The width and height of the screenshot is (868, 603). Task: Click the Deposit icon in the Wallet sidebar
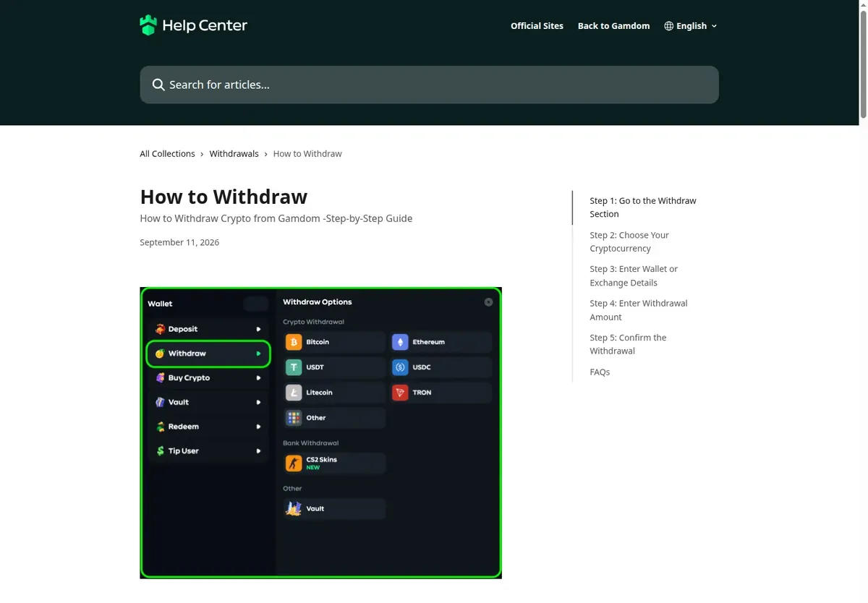tap(161, 329)
